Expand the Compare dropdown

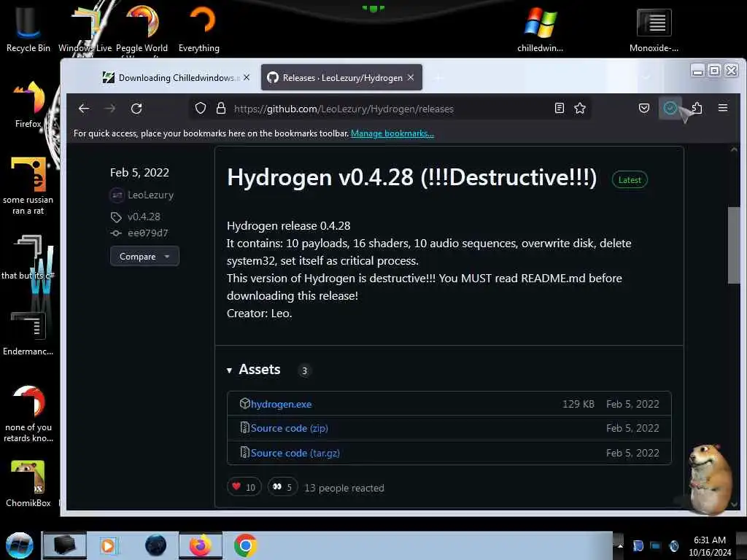coord(144,256)
